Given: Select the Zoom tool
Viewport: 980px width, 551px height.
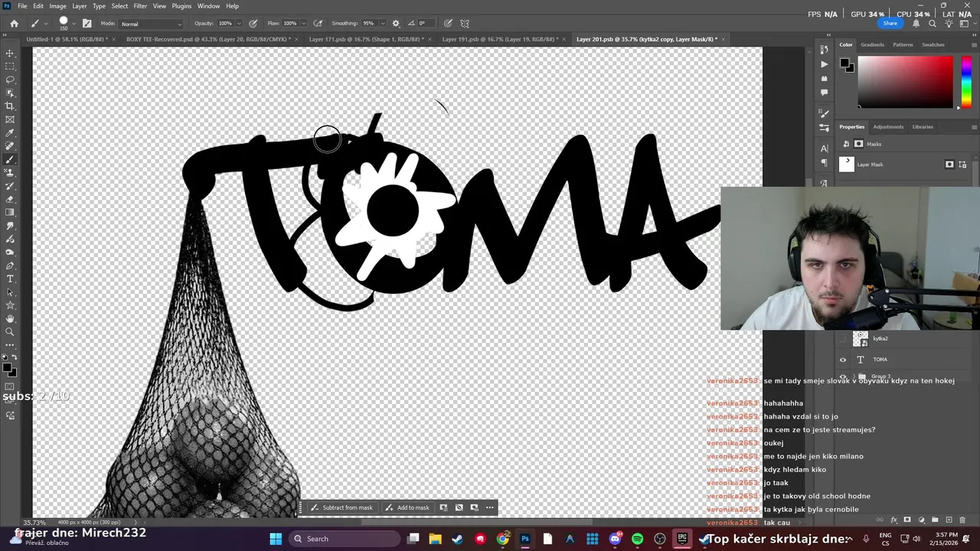Looking at the screenshot, I should [x=10, y=332].
